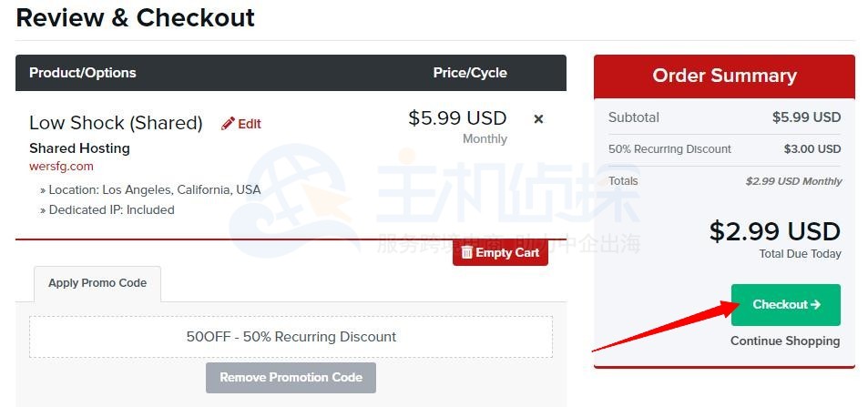The height and width of the screenshot is (407, 868).
Task: Remove the product using the X icon
Action: click(538, 119)
